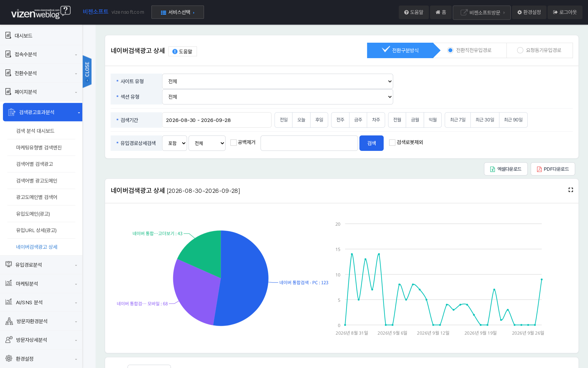Open the 사이트 유형 dropdown

(278, 81)
